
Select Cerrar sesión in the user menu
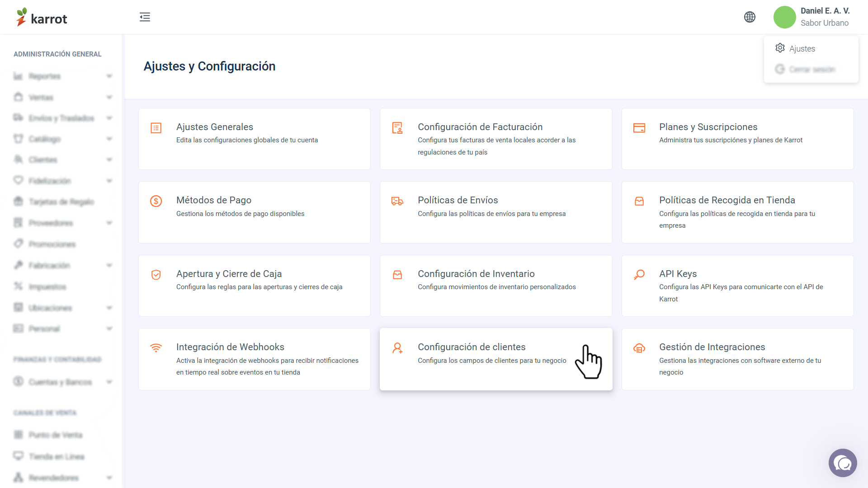[811, 69]
